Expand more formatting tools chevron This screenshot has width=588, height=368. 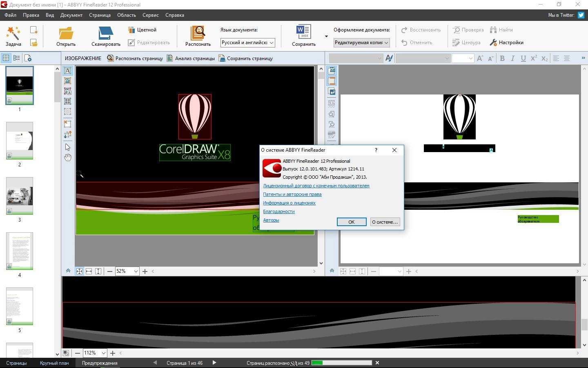coord(583,58)
